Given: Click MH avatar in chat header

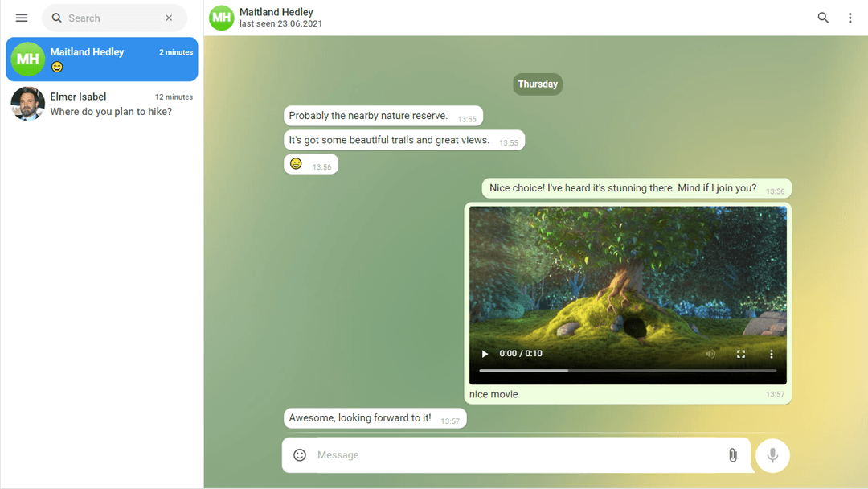Looking at the screenshot, I should pyautogui.click(x=222, y=18).
